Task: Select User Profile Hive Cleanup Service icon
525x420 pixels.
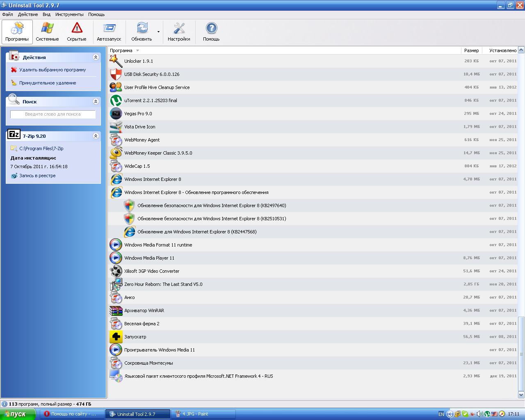Action: (x=116, y=87)
